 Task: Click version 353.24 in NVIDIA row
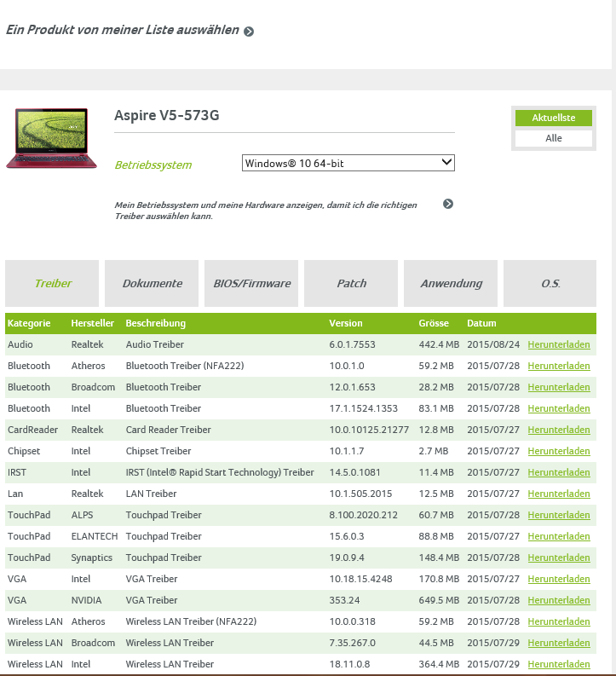pyautogui.click(x=344, y=600)
